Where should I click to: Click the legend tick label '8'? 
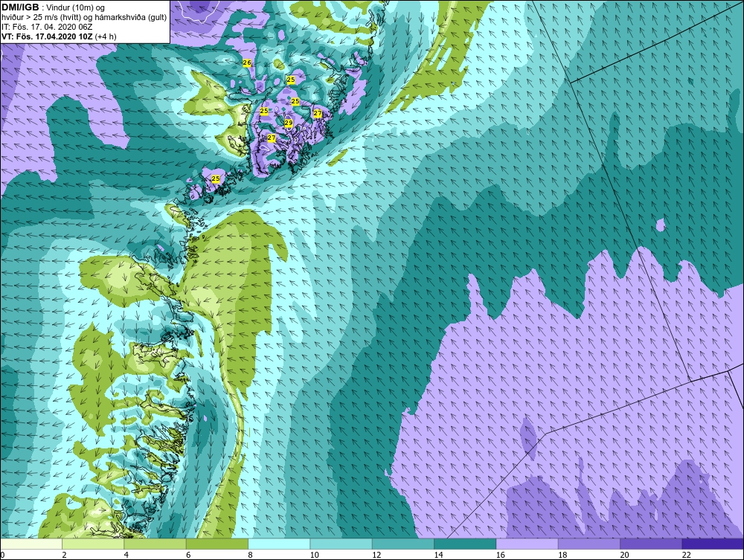[x=250, y=555]
